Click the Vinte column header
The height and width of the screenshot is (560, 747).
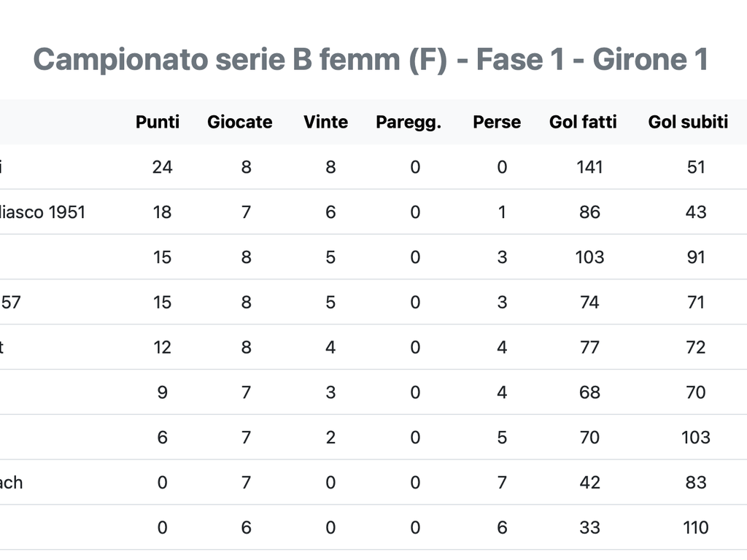[325, 122]
